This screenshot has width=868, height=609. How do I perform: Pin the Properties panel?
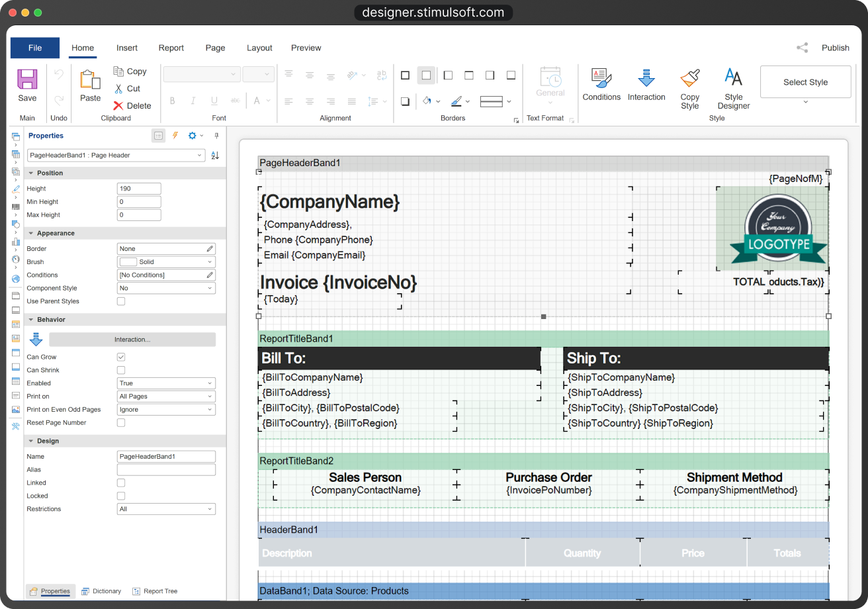[x=216, y=136]
